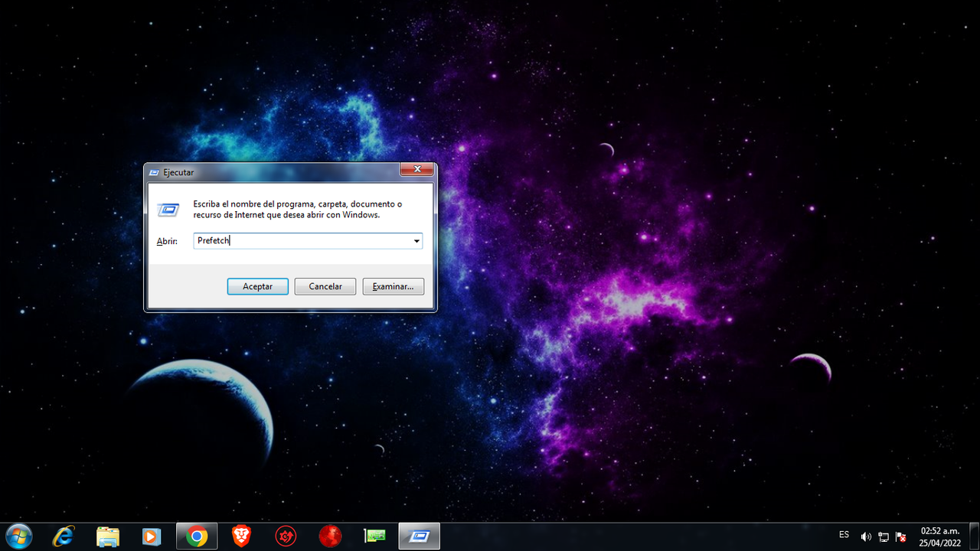980x551 pixels.
Task: Select the Ejecutar taskbar button
Action: click(x=420, y=536)
